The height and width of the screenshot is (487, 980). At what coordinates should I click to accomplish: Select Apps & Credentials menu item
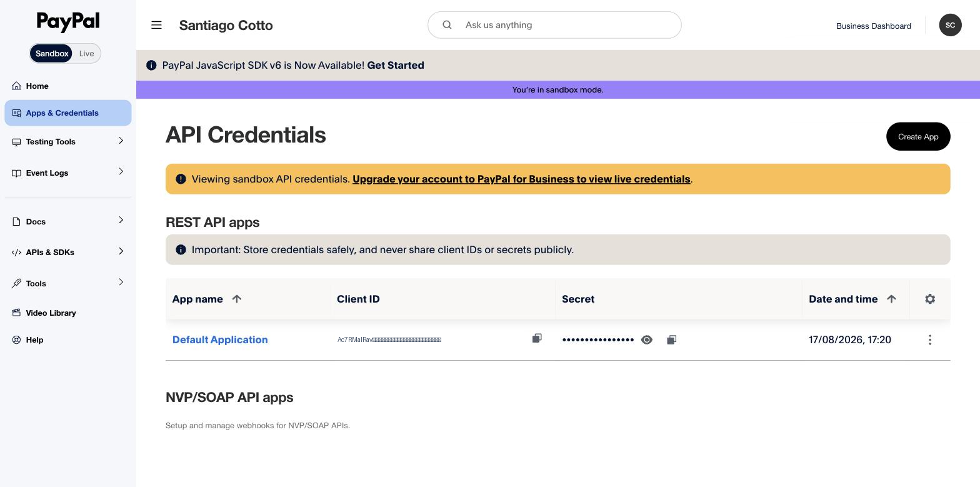point(68,113)
